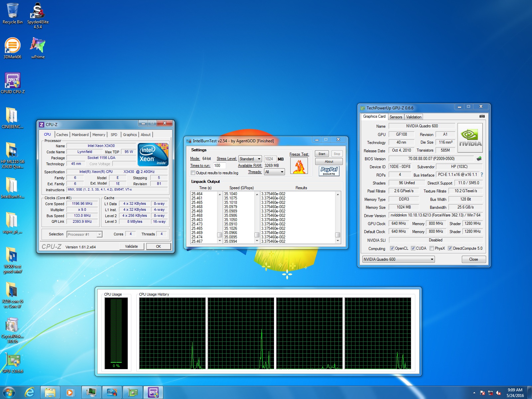This screenshot has width=532, height=399.
Task: Click the volume icon in system tray
Action: click(x=498, y=393)
